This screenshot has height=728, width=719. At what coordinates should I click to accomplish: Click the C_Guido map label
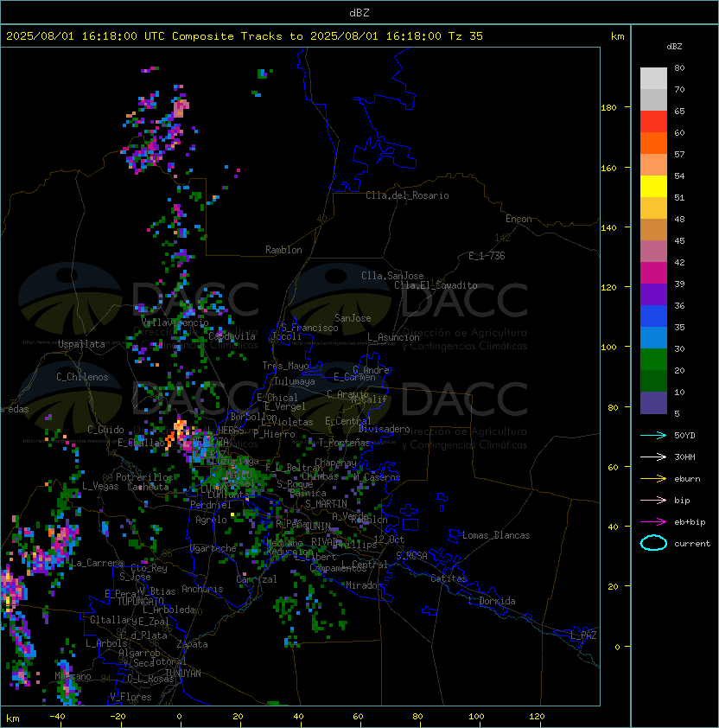[105, 430]
